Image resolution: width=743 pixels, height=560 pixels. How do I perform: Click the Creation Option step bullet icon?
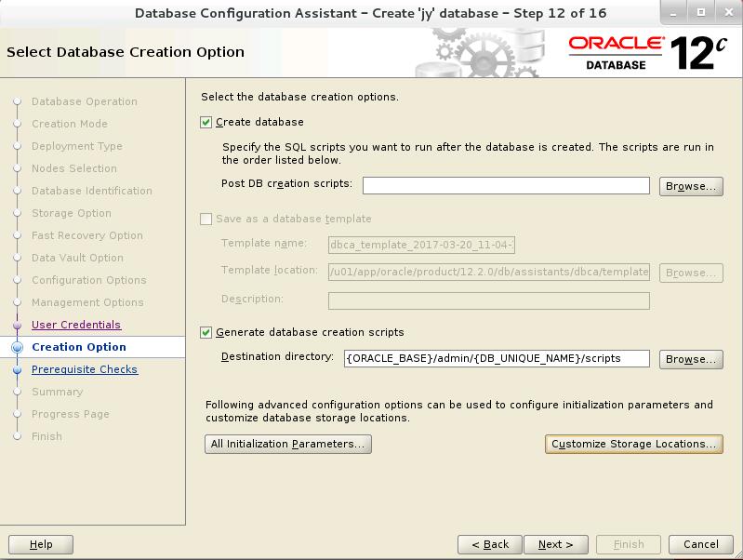tap(18, 347)
